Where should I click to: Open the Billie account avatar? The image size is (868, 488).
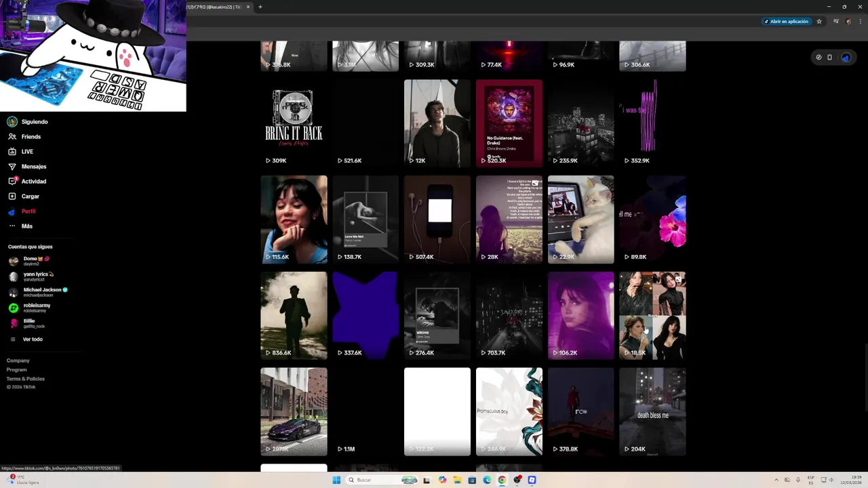coord(14,323)
